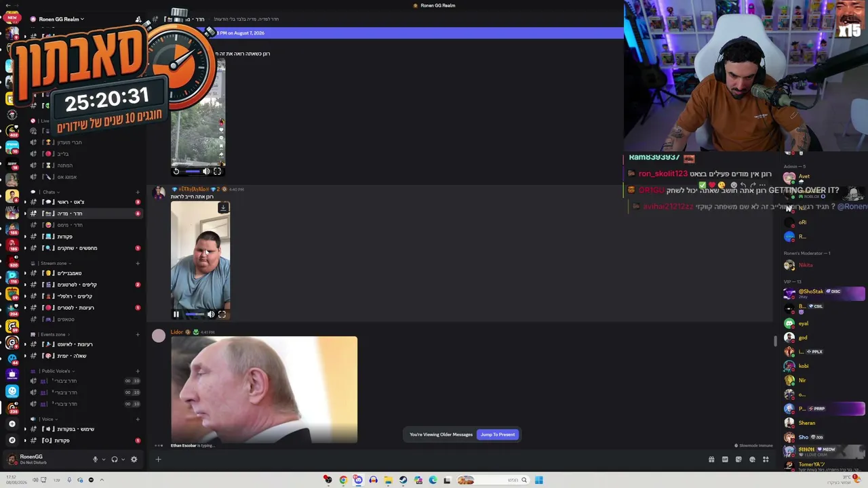
Task: Click the member list scrollbar
Action: [776, 341]
